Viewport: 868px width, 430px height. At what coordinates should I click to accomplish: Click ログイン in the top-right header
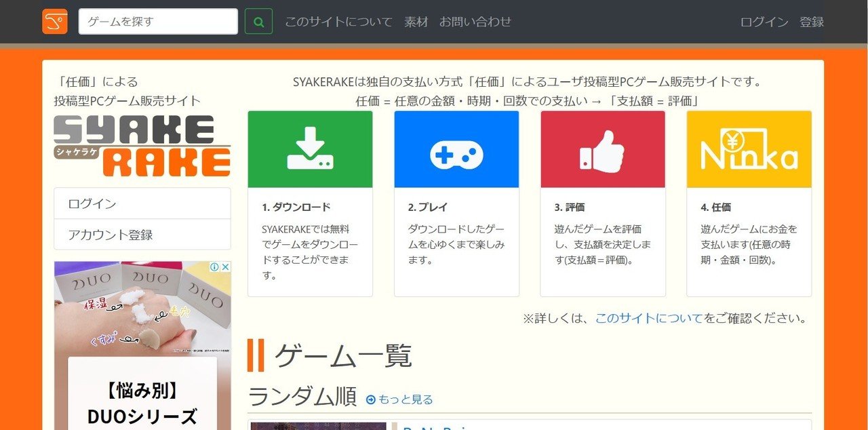tap(764, 22)
